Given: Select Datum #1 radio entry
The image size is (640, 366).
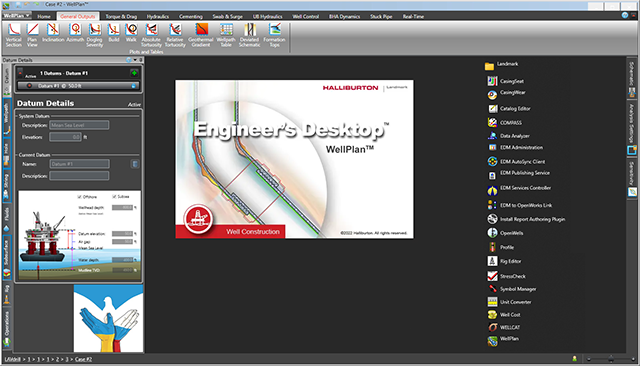Looking at the screenshot, I should point(29,86).
